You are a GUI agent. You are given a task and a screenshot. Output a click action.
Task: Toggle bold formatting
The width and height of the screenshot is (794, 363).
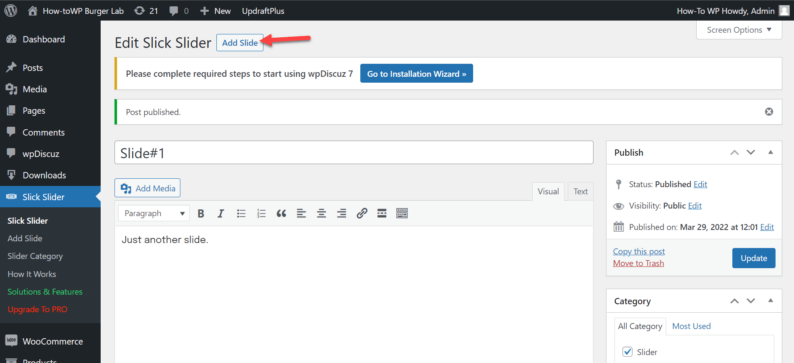[201, 214]
